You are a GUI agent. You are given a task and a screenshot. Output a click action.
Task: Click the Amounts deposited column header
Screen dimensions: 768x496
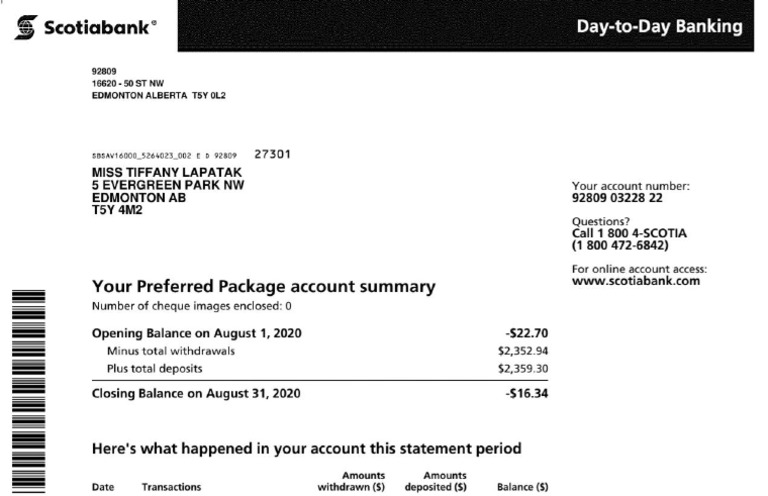point(435,481)
